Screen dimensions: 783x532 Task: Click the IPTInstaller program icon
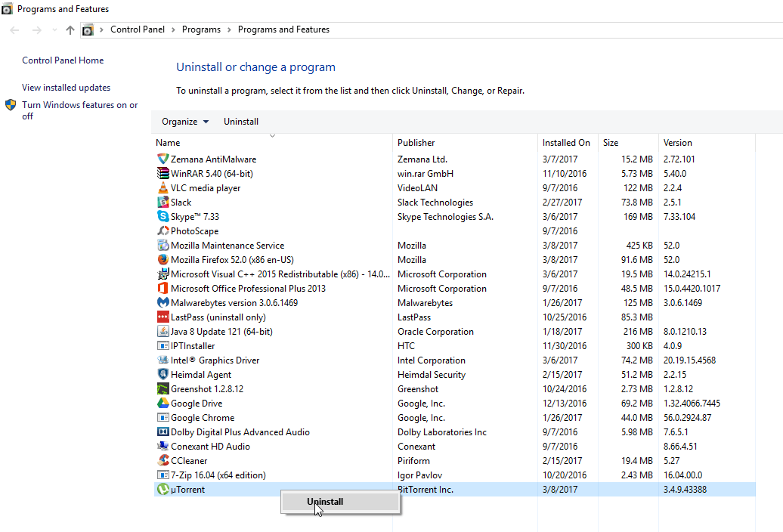pos(162,346)
